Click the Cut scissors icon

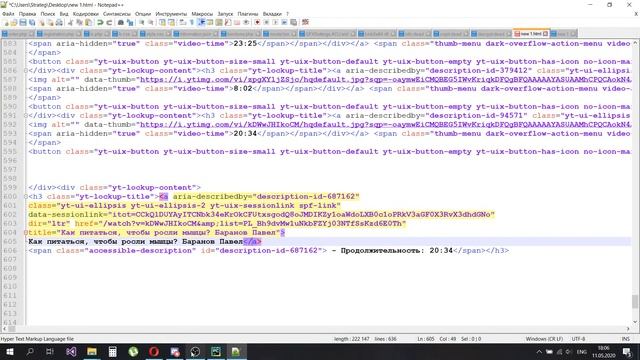click(x=70, y=22)
